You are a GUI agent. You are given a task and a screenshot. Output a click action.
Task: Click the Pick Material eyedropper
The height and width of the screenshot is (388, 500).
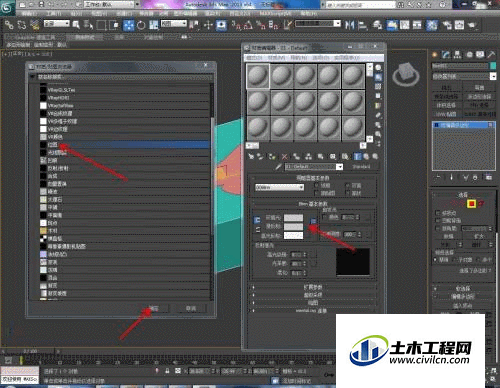(x=278, y=167)
